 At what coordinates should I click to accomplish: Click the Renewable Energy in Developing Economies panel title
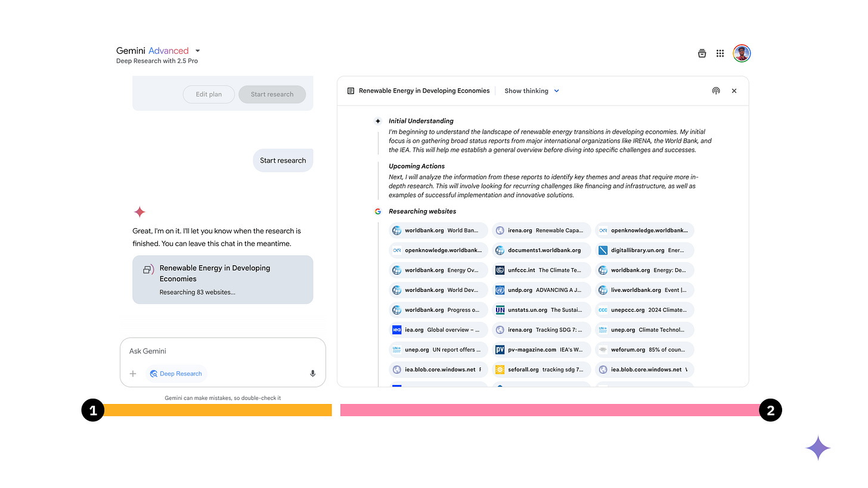pos(424,91)
